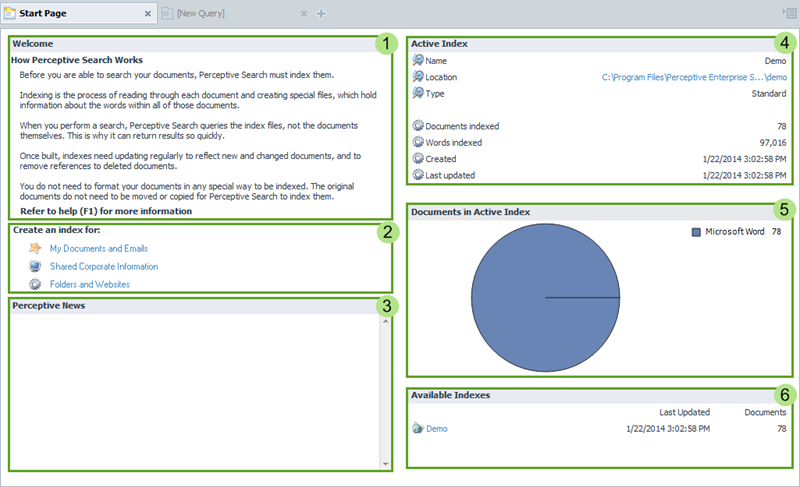Click the 'Create an index for:' heading
The height and width of the screenshot is (487, 800).
[x=57, y=230]
